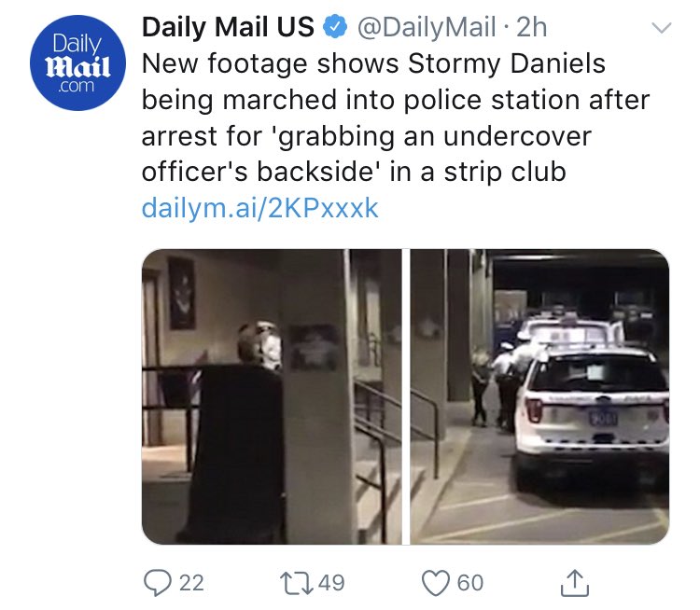The image size is (700, 610).
Task: Open the Daily Mail profile avatar
Action: click(x=77, y=62)
